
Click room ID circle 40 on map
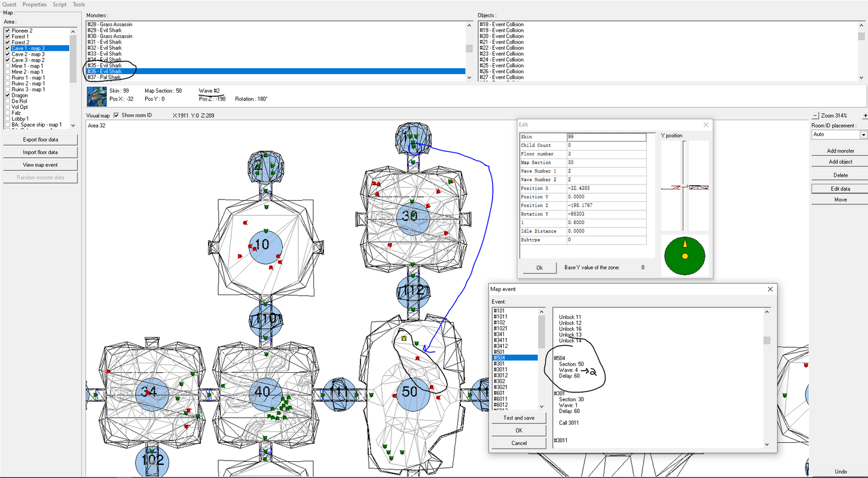point(262,393)
